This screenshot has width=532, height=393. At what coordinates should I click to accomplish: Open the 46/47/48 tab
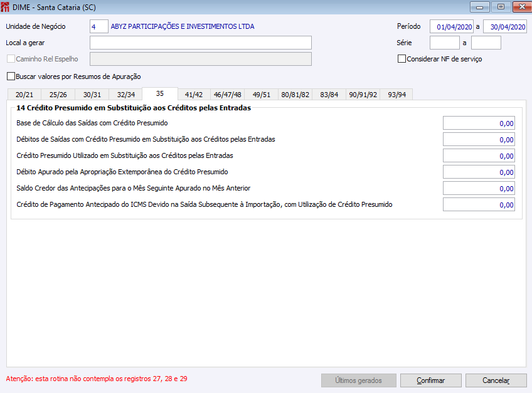(x=227, y=95)
